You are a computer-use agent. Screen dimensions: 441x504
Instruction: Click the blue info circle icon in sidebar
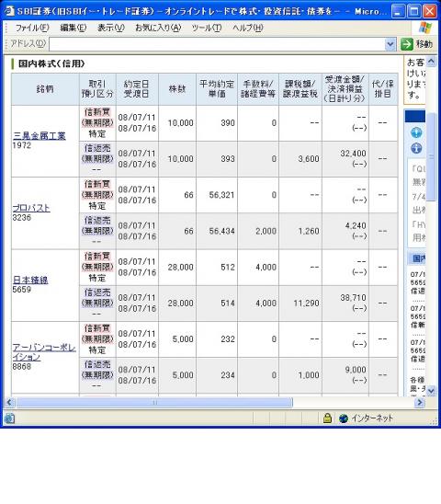416,148
